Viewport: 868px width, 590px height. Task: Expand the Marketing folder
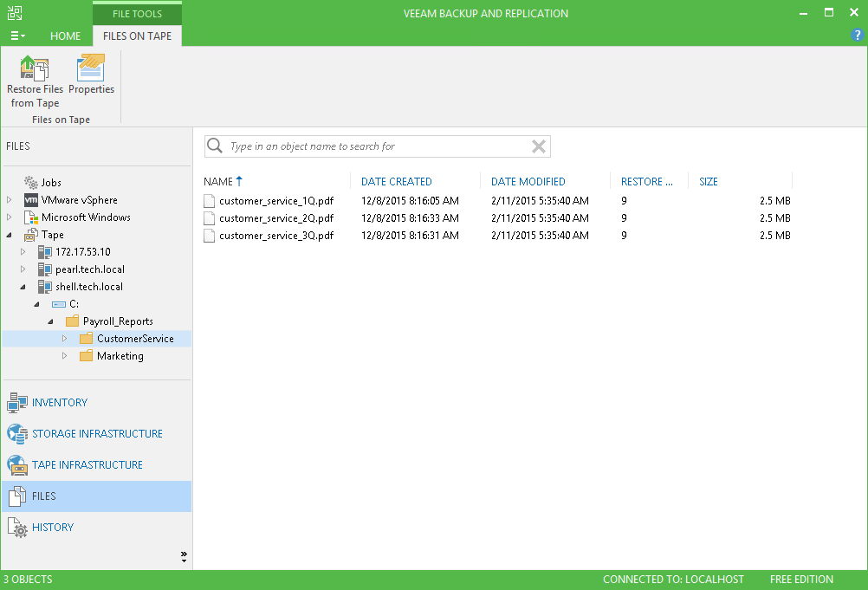[x=64, y=355]
